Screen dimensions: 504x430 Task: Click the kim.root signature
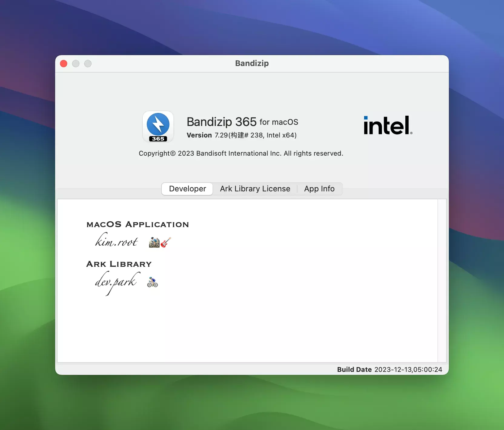pos(117,240)
